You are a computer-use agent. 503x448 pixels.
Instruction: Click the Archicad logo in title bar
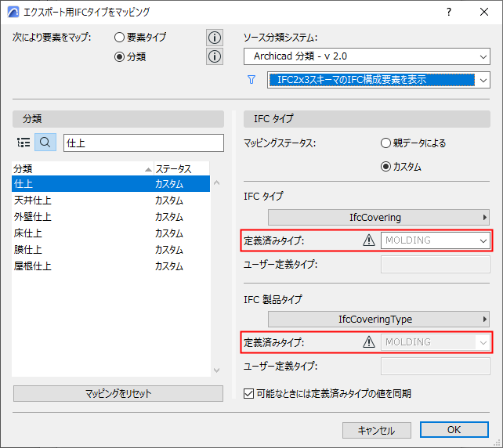[13, 13]
